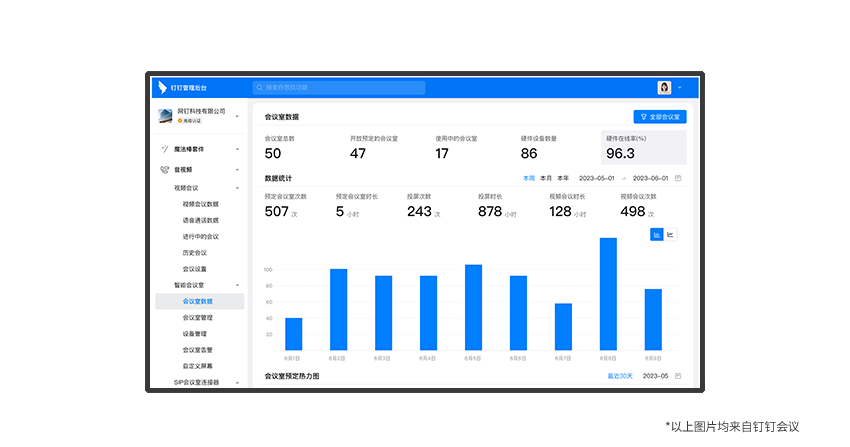Viewport: 850px width, 447px height.
Task: Click the 全部会议室 filter button
Action: coord(660,117)
